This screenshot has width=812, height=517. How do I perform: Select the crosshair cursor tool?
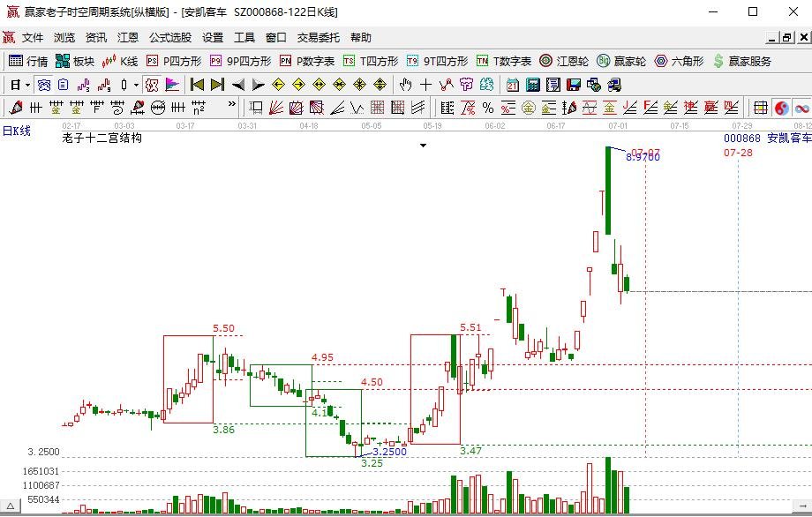click(425, 85)
